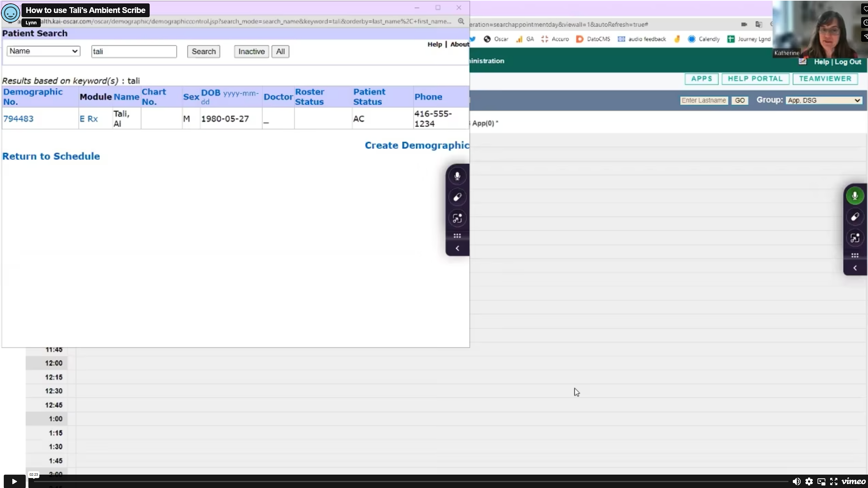Viewport: 868px width, 488px height.
Task: Click the green microphone icon on right widget
Action: pos(855,196)
